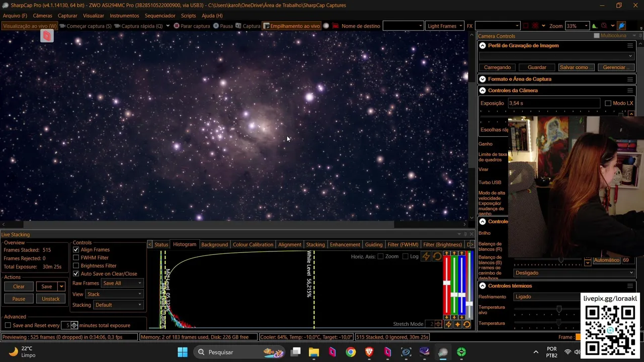The width and height of the screenshot is (644, 362).
Task: Switch to the Colour Calibration tab
Action: 253,245
